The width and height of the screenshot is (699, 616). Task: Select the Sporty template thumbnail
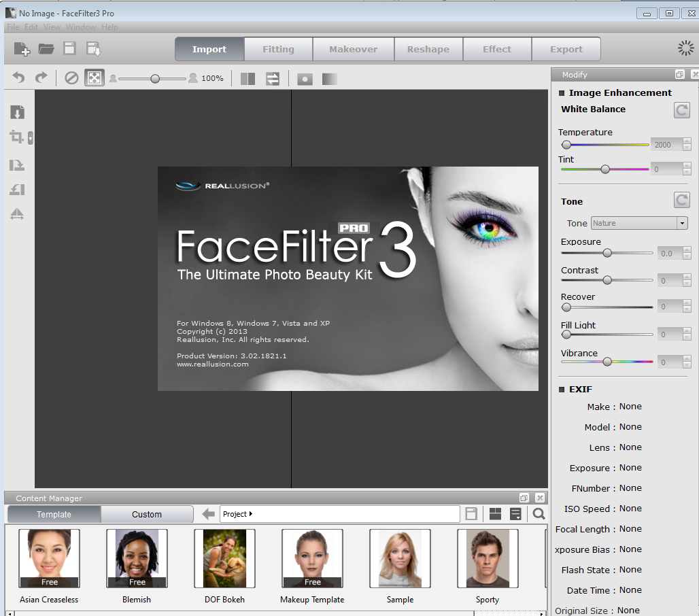point(488,558)
